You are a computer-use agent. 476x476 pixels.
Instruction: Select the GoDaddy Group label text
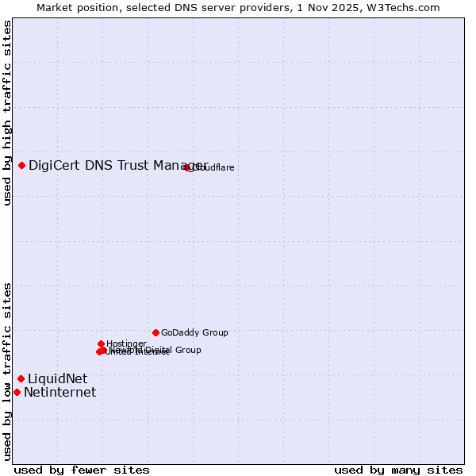click(194, 333)
